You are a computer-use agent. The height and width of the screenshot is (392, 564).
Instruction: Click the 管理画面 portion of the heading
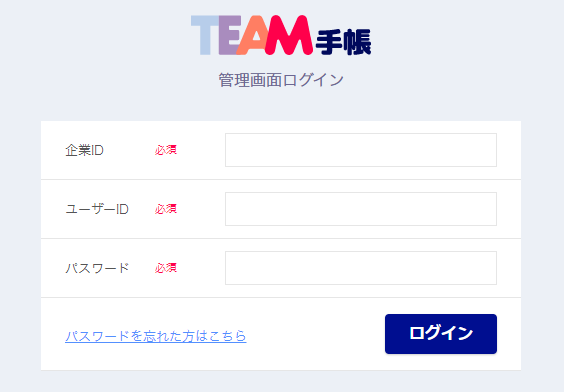coord(250,80)
